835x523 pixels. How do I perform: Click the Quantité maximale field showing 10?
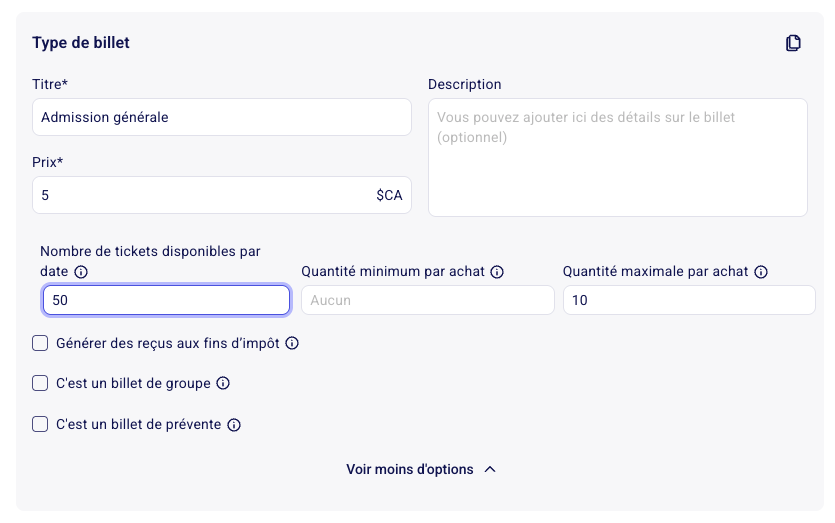point(689,300)
